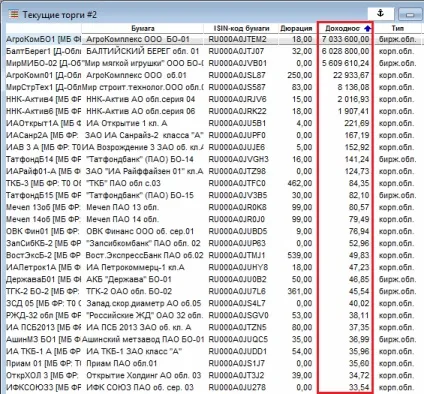Click duration value 462,00
Viewport: 424px width, 394px height.
click(x=300, y=183)
